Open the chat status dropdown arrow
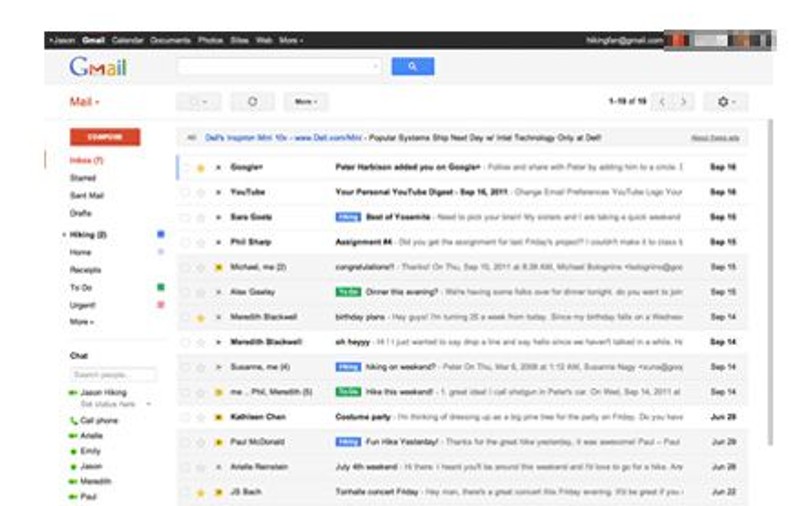 coord(148,404)
